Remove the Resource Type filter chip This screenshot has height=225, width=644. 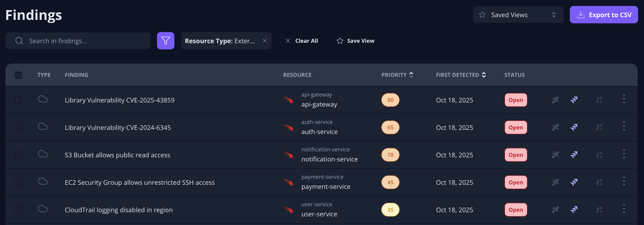pos(265,41)
